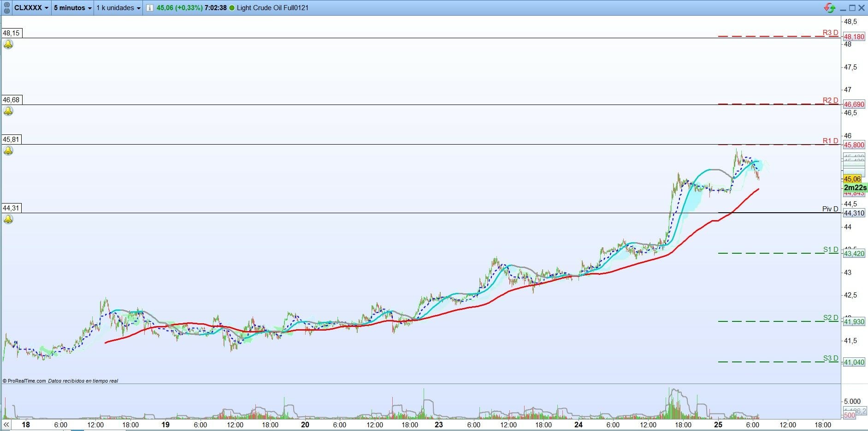Click the 43,420 price axis tag

click(854, 253)
